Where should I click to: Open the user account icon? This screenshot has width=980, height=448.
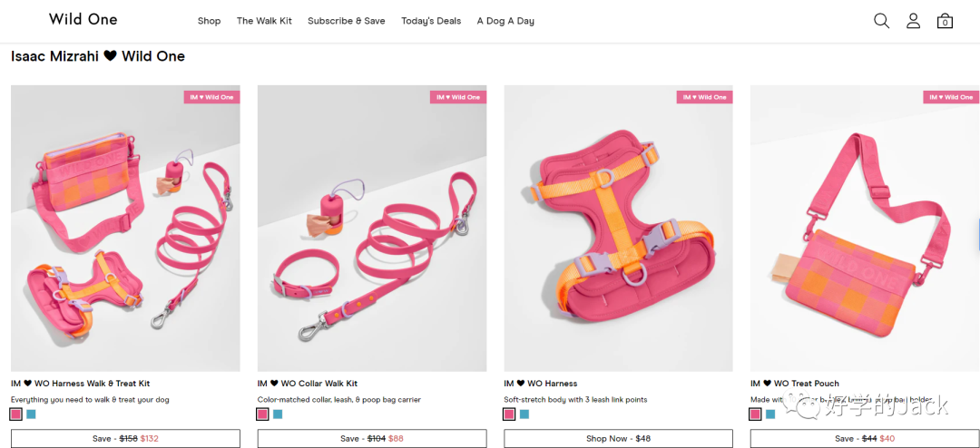913,21
